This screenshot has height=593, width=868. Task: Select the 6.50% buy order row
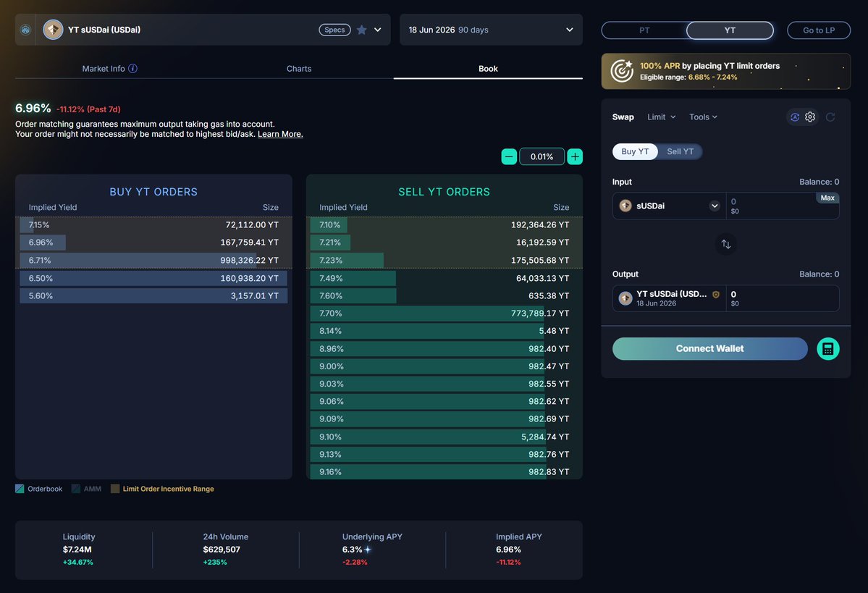[153, 278]
